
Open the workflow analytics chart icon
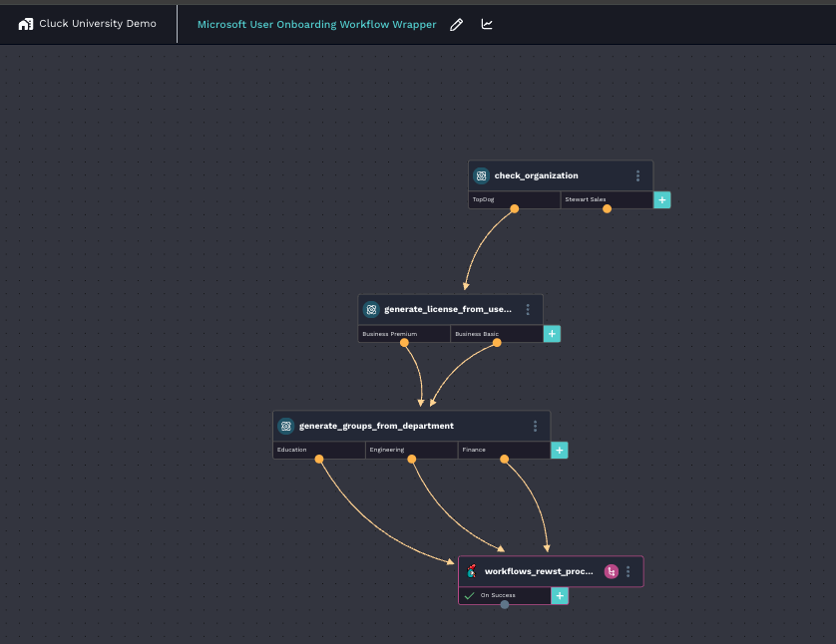487,24
